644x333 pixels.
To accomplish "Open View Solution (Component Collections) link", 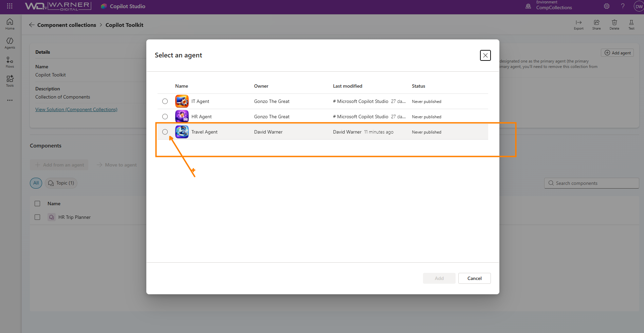I will point(76,109).
